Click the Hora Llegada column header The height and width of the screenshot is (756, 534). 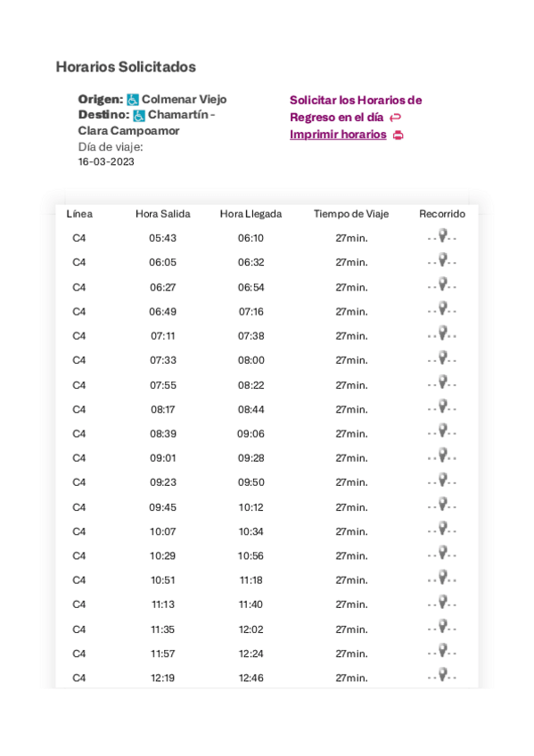pyautogui.click(x=251, y=214)
